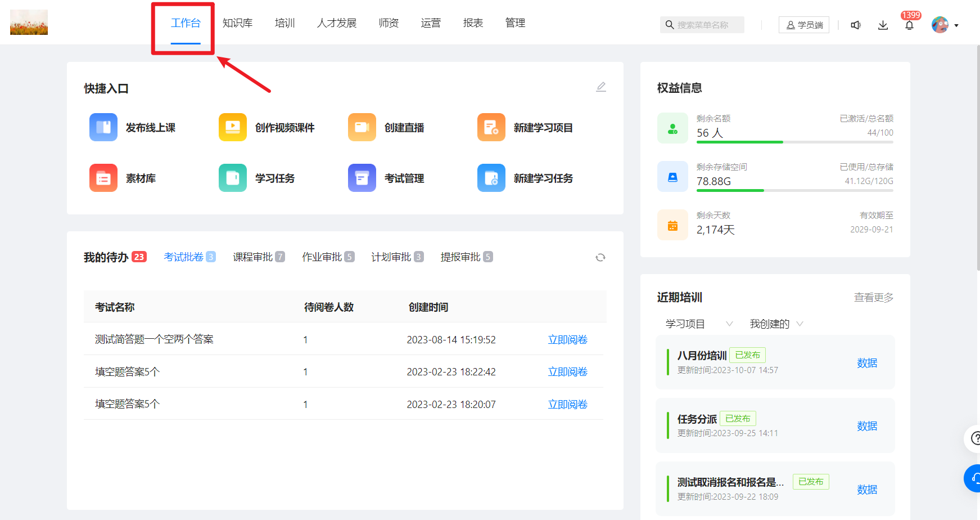Switch to the 作业审批 tab
The image size is (980, 520).
click(x=328, y=257)
